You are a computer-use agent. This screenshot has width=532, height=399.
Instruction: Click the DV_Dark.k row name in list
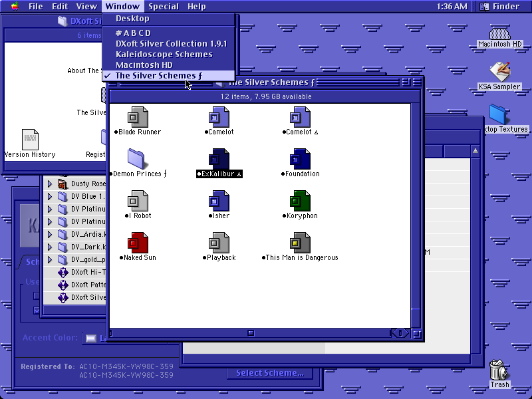click(x=88, y=247)
